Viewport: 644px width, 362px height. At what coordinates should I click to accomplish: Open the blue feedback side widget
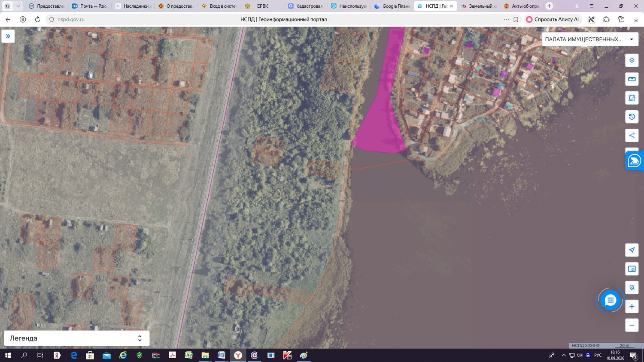click(634, 161)
